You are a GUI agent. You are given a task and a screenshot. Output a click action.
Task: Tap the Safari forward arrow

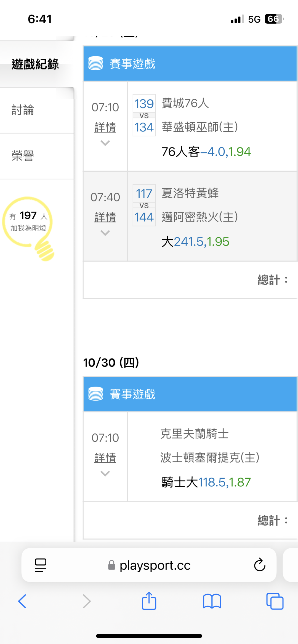tap(87, 601)
